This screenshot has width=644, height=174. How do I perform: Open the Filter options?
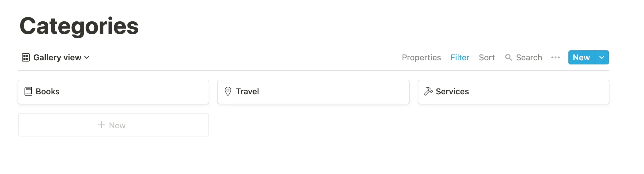coord(460,57)
